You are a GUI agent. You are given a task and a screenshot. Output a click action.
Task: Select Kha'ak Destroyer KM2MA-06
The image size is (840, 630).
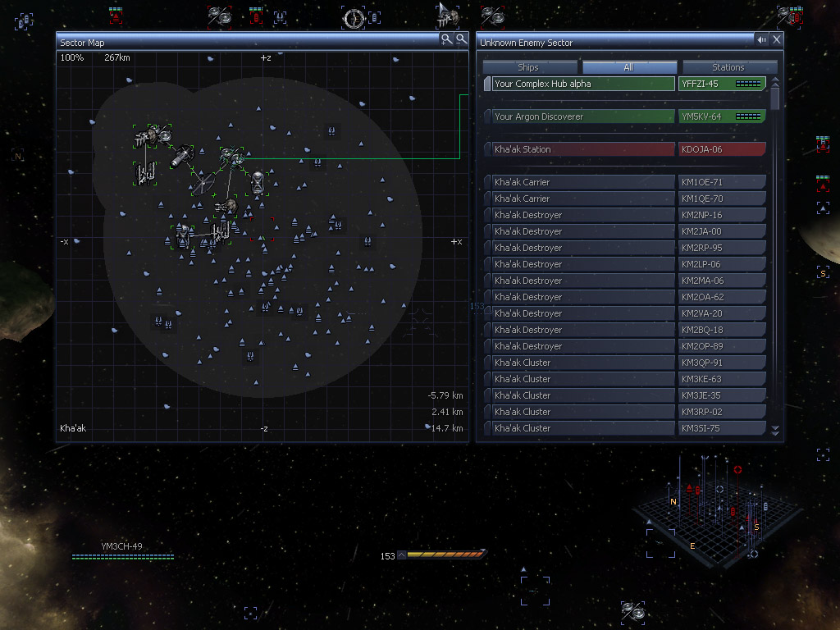pos(624,281)
